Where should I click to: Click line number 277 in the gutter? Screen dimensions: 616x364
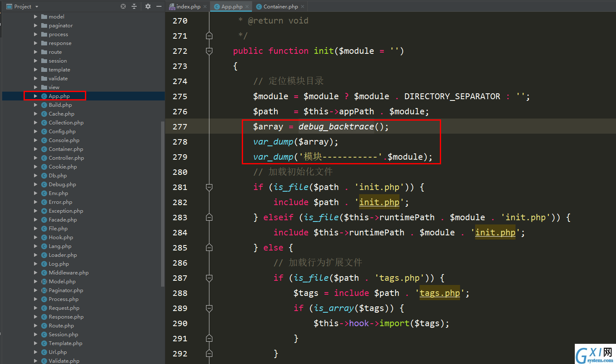[180, 127]
